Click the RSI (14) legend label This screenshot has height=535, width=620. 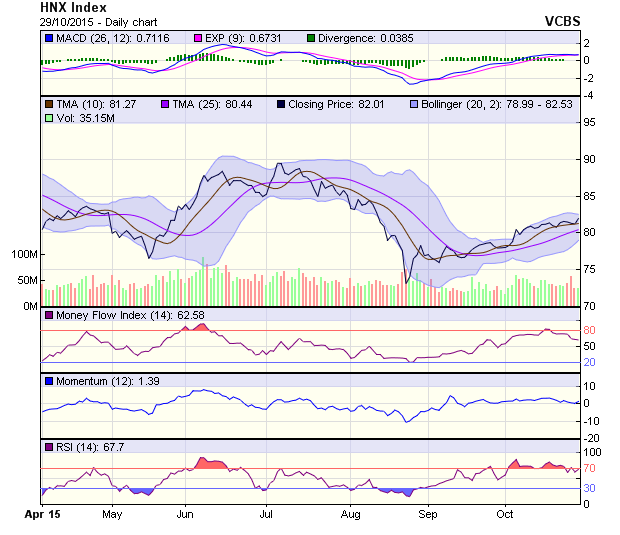[83, 447]
